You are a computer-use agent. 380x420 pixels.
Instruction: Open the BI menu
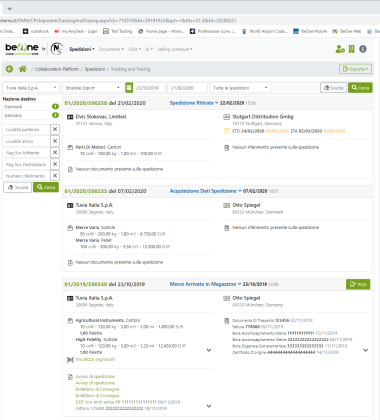click(x=149, y=49)
